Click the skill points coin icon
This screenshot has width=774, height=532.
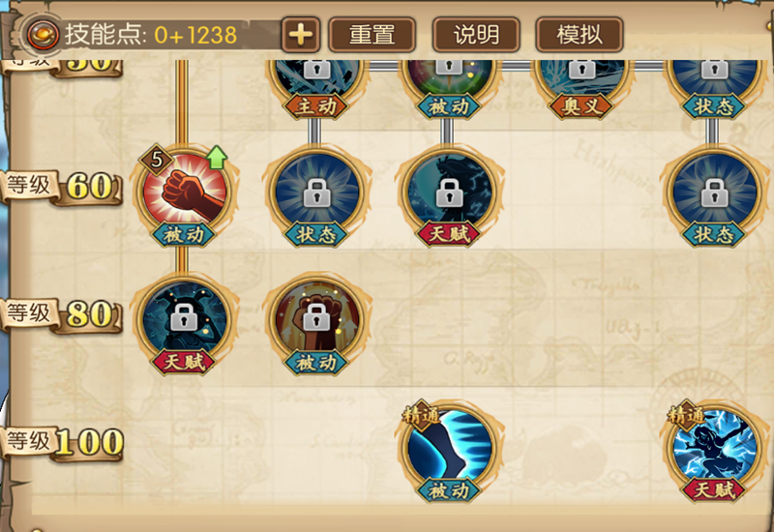pos(43,35)
